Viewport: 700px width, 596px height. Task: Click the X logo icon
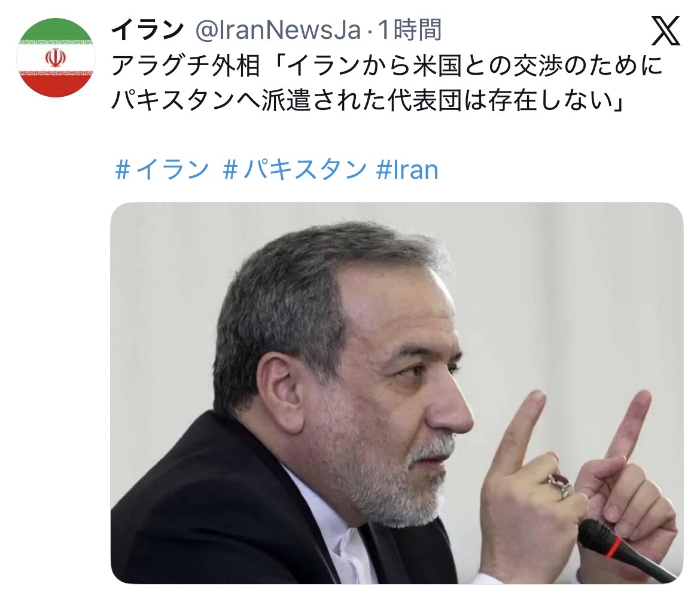tap(665, 30)
